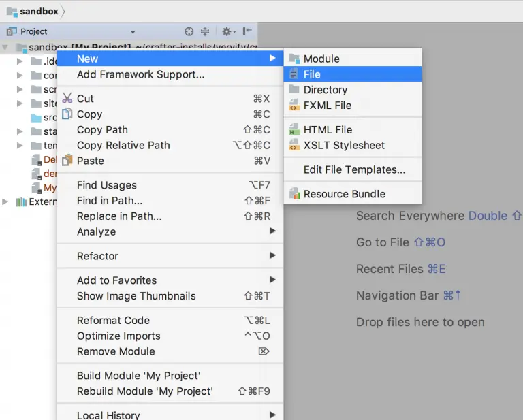Click the Resource Bundle icon
The image size is (523, 420).
pyautogui.click(x=294, y=194)
